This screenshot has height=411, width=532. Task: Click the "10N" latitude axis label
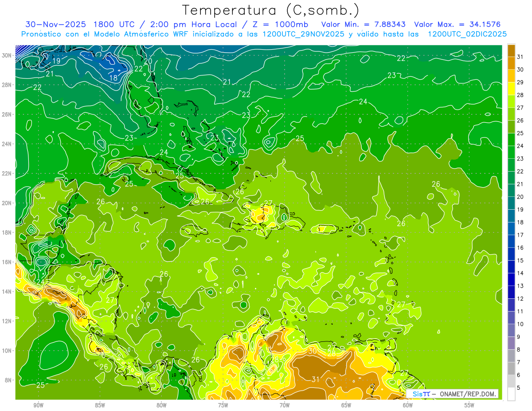(7, 351)
